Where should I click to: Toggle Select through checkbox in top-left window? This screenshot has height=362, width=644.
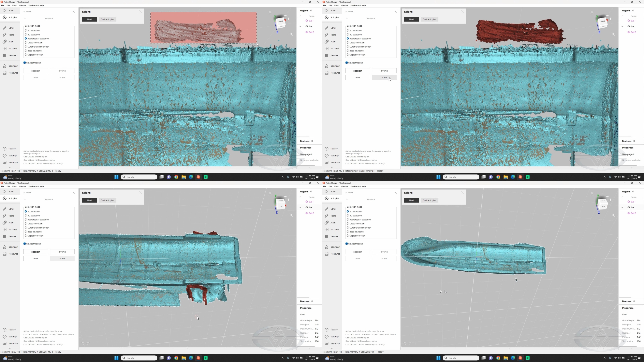24,63
